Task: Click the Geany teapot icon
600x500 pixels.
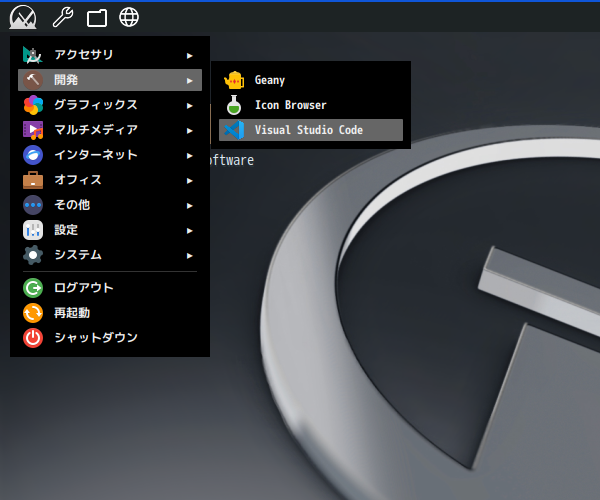Action: tap(234, 80)
